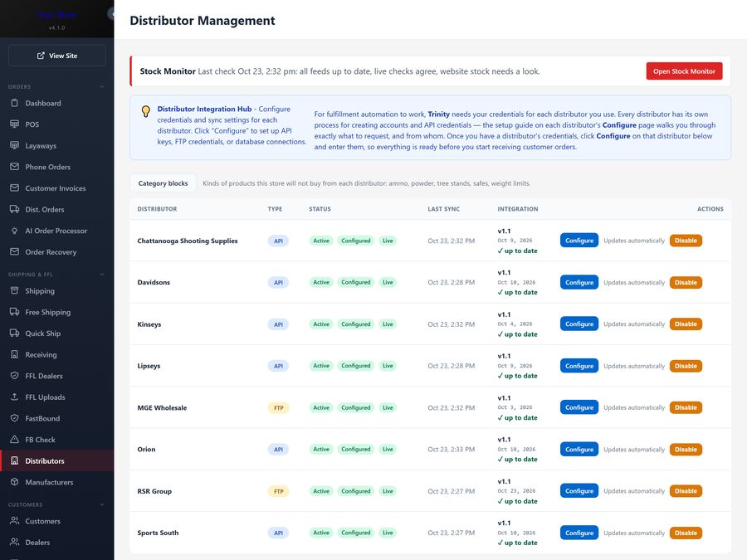Screen dimensions: 747x560
Task: Click the Integration column header
Action: 518,209
